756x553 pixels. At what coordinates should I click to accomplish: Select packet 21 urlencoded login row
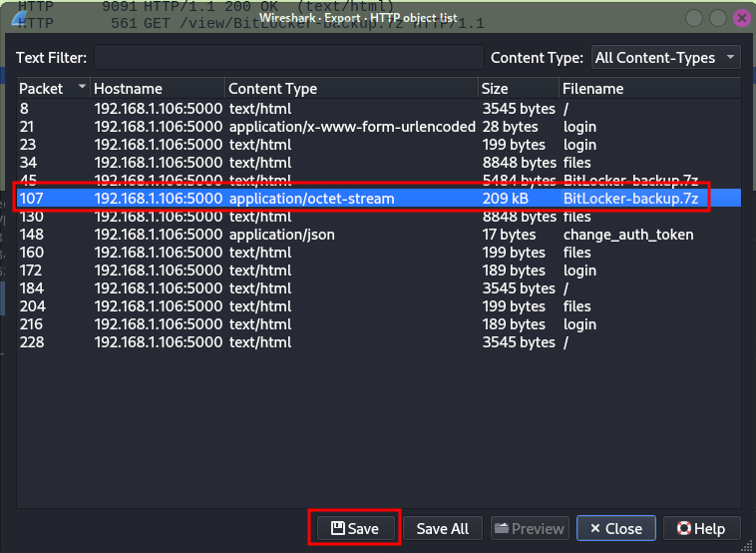378,127
